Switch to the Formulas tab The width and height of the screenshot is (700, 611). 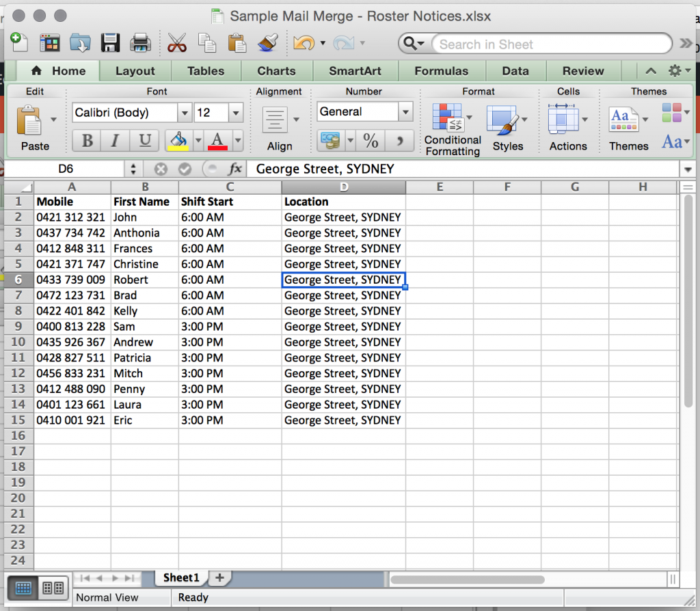441,71
